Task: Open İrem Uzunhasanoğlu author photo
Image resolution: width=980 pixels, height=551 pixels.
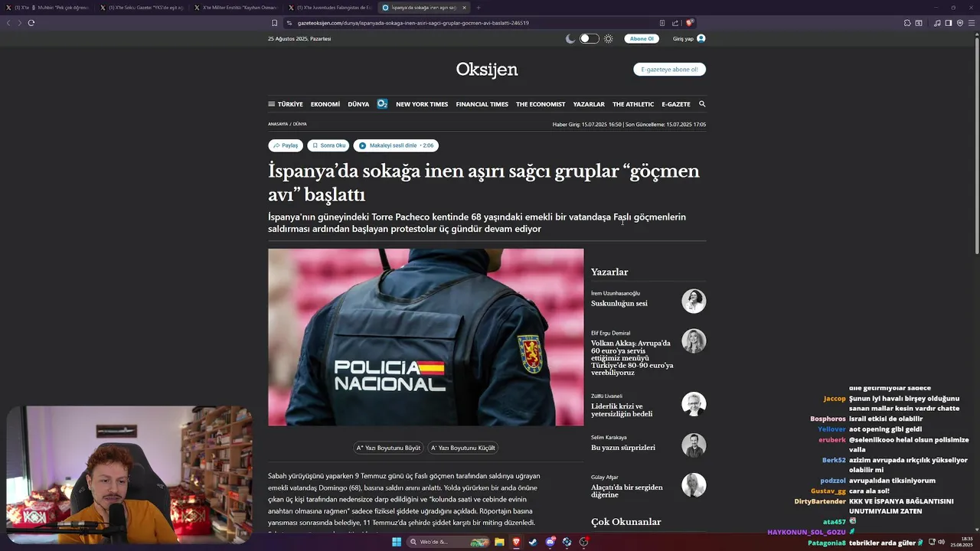Action: [x=694, y=301]
